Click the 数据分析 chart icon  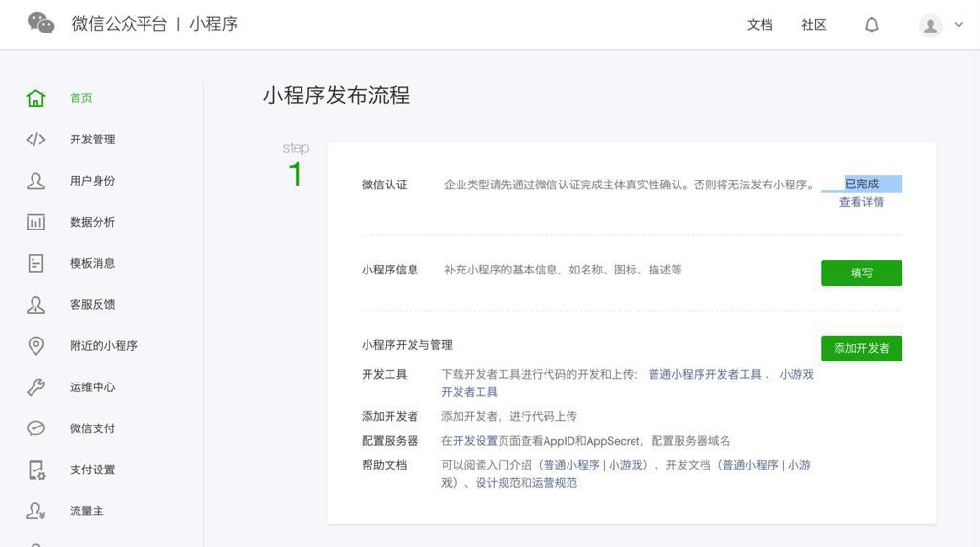click(35, 222)
